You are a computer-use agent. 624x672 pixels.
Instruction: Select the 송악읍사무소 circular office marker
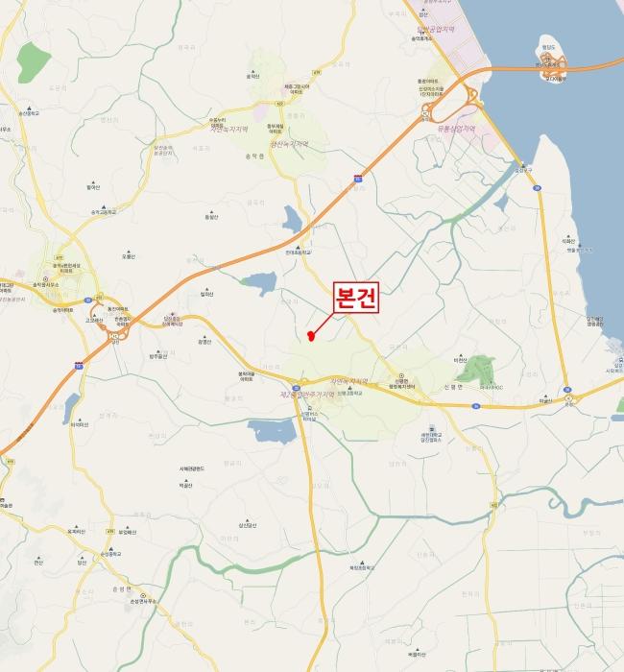point(45,279)
